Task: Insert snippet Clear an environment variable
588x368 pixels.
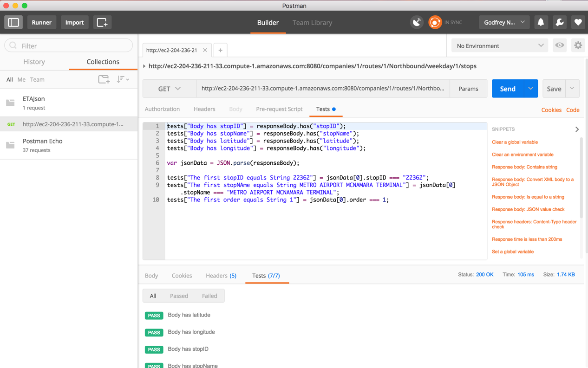Action: click(x=523, y=155)
